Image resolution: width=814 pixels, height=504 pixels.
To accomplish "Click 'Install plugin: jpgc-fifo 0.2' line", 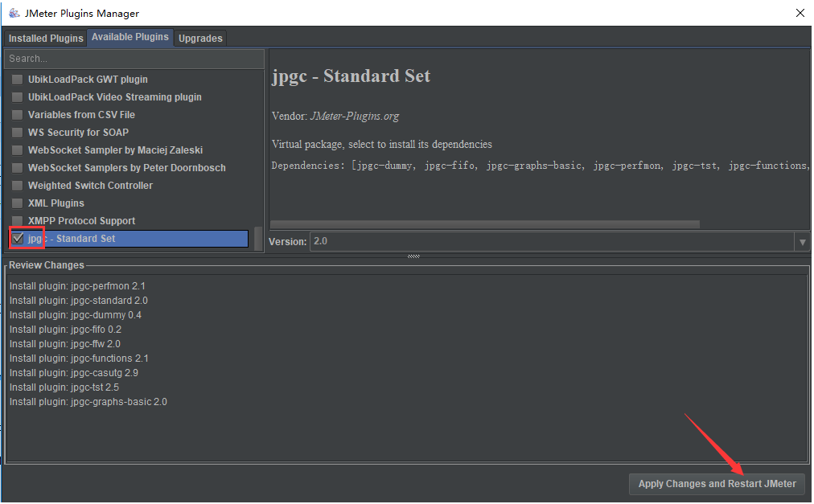I will tap(65, 330).
